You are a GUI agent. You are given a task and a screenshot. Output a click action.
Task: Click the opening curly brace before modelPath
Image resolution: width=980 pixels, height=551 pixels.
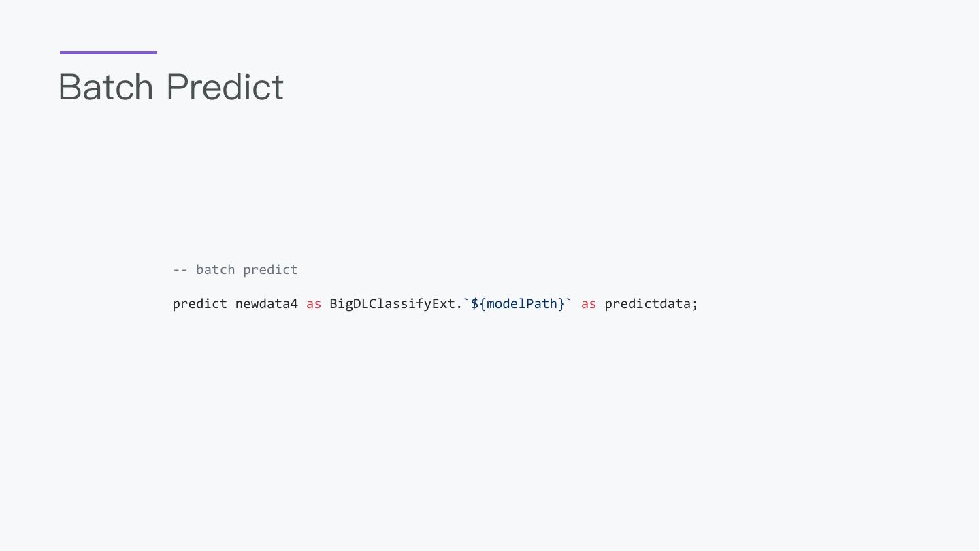pos(483,304)
